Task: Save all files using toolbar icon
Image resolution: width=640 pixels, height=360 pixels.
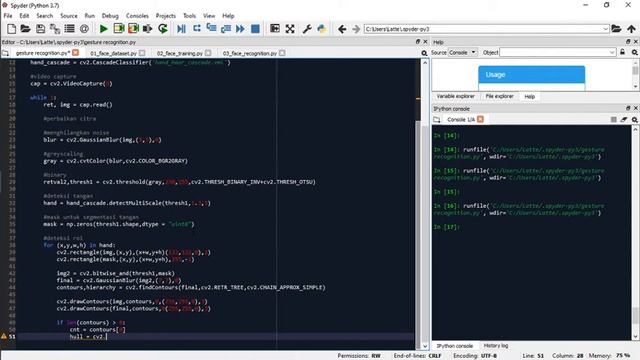Action: coord(55,29)
